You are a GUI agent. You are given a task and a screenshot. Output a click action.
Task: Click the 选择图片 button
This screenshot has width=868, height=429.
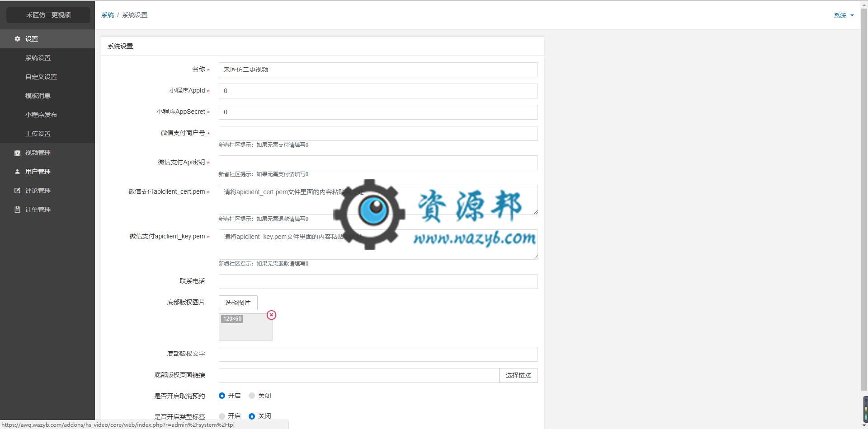coord(238,303)
